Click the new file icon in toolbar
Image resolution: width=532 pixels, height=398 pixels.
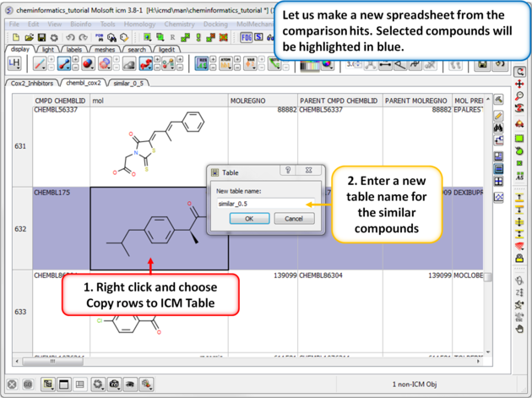pyautogui.click(x=16, y=37)
